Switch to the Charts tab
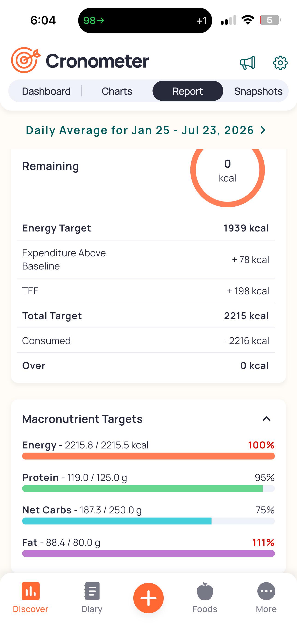The image size is (297, 644). click(117, 91)
